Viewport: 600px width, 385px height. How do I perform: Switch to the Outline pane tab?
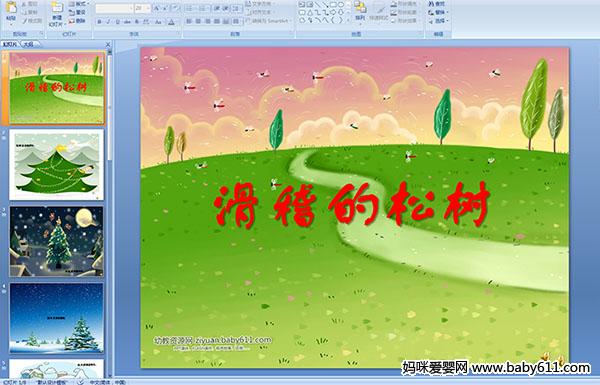point(28,44)
